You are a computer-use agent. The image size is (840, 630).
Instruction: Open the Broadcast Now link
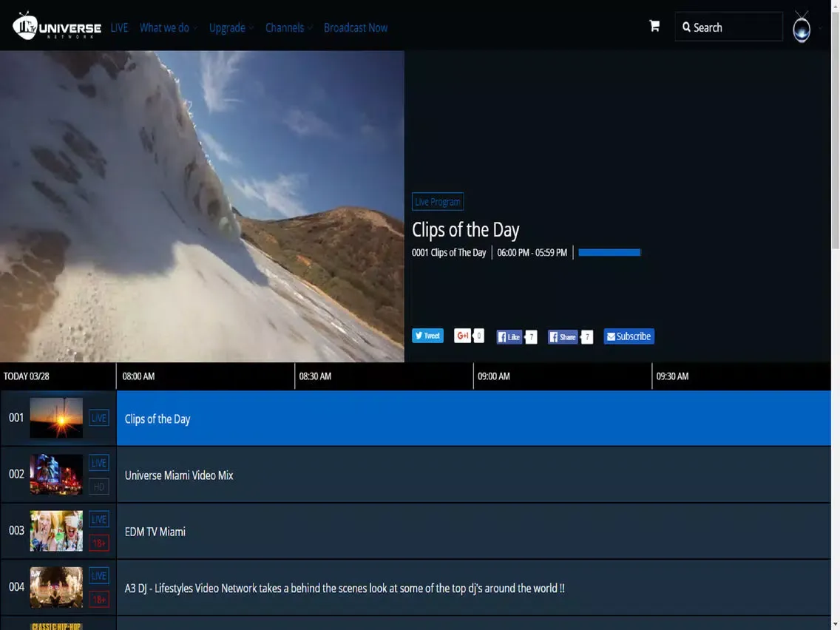(x=356, y=28)
